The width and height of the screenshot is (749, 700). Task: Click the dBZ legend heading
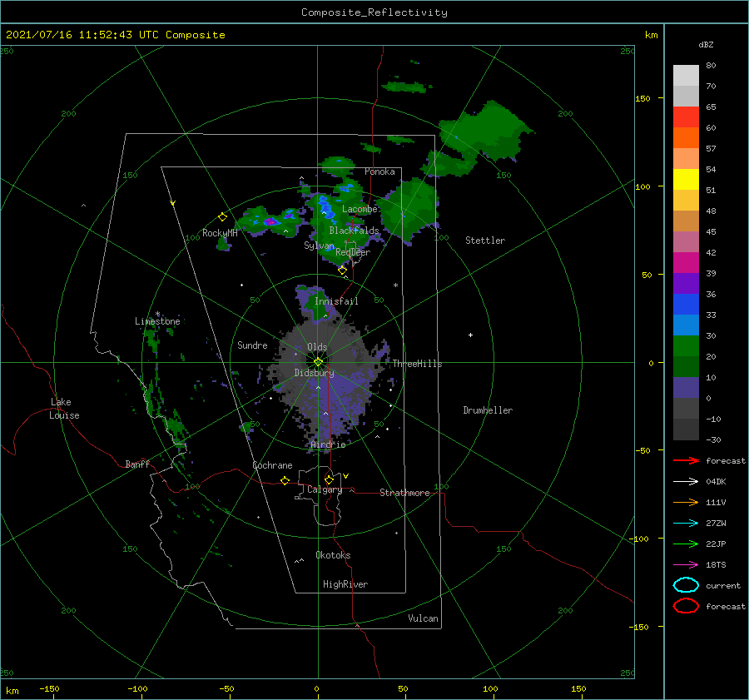pyautogui.click(x=706, y=45)
